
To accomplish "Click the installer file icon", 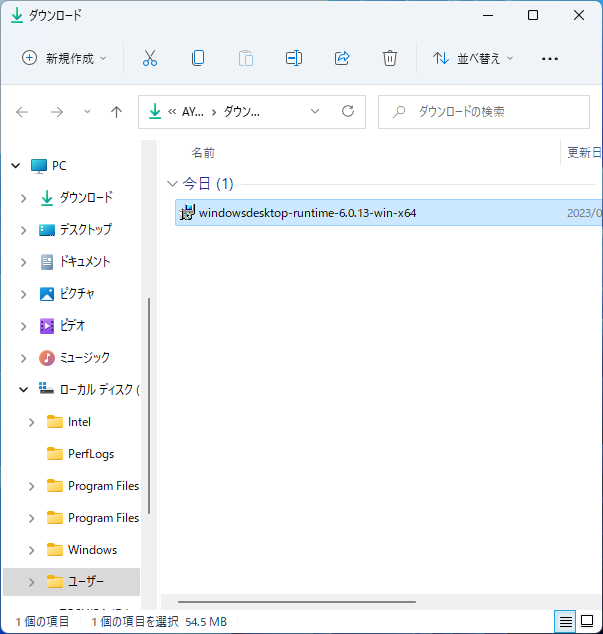I will [187, 213].
